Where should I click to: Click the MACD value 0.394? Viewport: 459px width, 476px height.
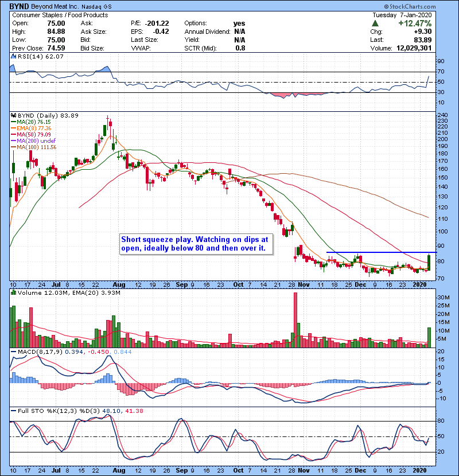(x=74, y=352)
